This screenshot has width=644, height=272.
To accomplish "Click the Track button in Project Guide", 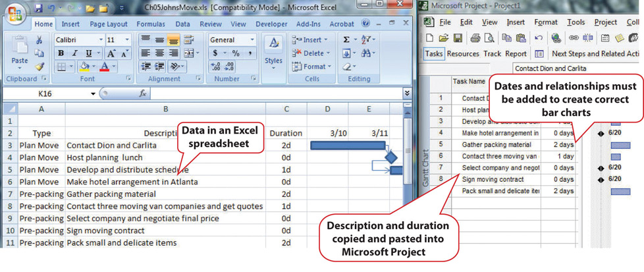I will [492, 53].
